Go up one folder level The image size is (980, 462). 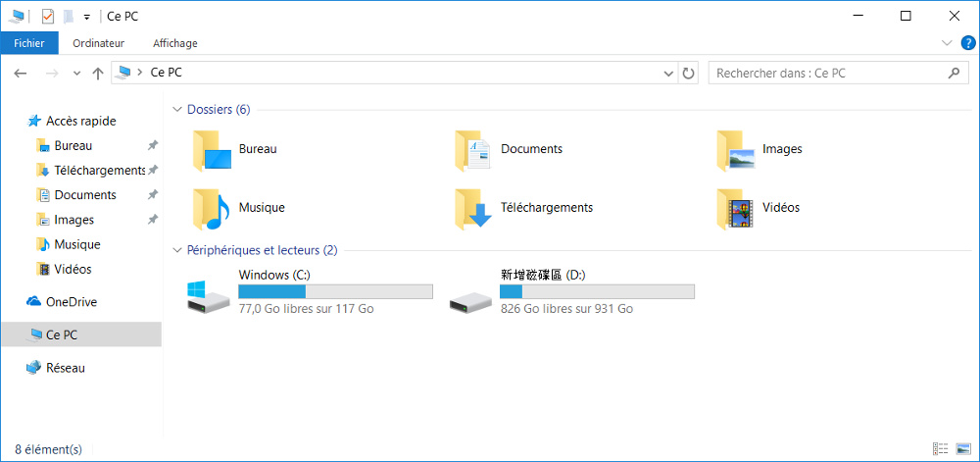pyautogui.click(x=97, y=74)
